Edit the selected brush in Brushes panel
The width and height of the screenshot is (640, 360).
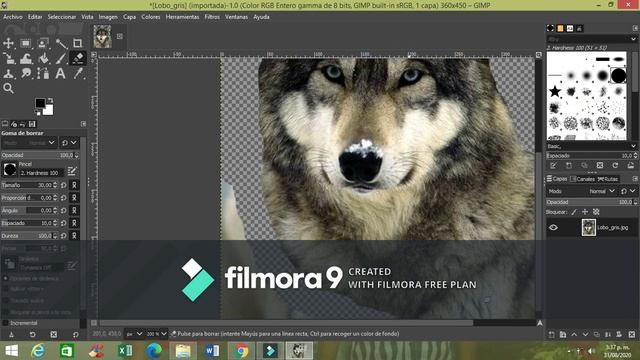553,165
